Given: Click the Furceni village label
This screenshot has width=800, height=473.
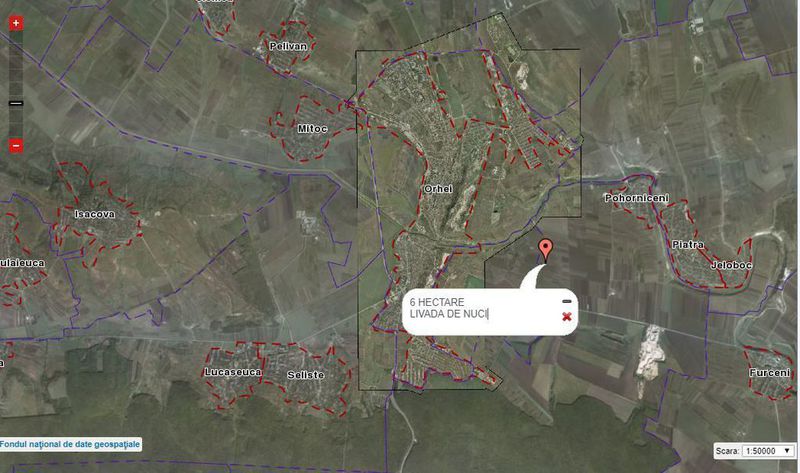Looking at the screenshot, I should 769,373.
